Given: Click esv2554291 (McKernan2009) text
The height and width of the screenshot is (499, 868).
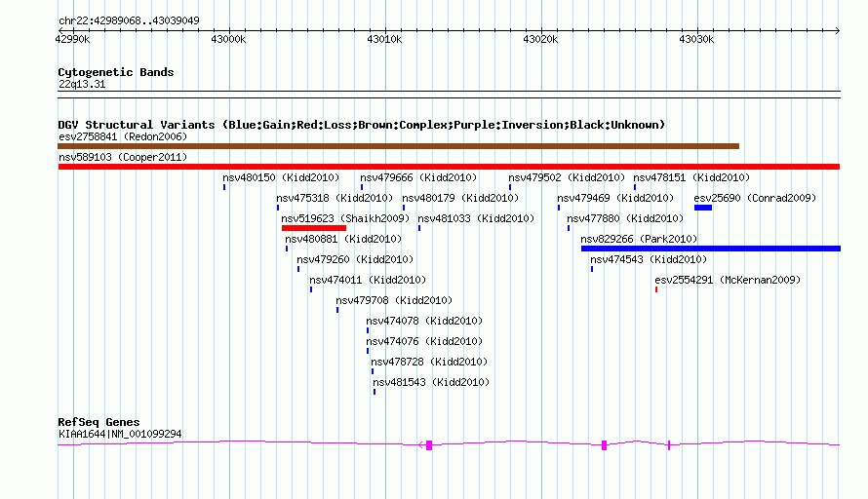Looking at the screenshot, I should tap(728, 280).
